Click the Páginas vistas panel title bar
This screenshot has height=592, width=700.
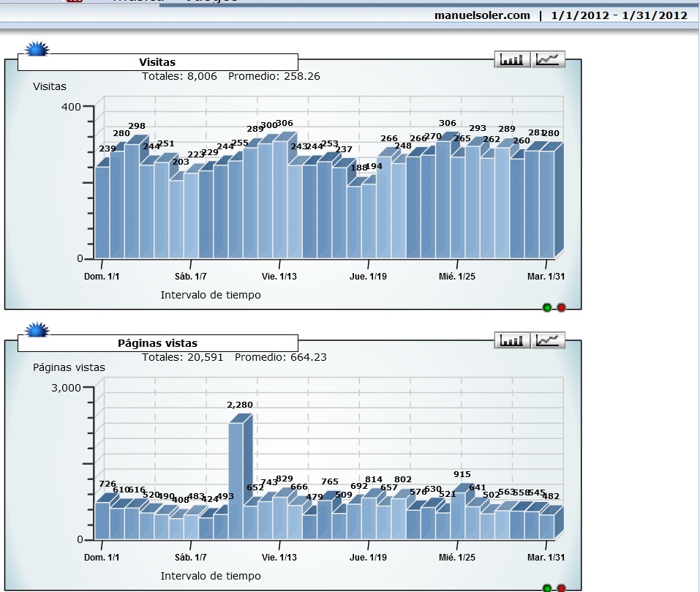tap(157, 343)
